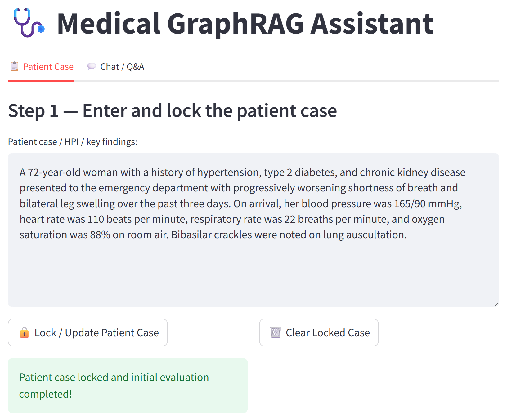Viewport: 507px width, 420px height.
Task: Open the Chat / Q&A tab
Action: 122,67
